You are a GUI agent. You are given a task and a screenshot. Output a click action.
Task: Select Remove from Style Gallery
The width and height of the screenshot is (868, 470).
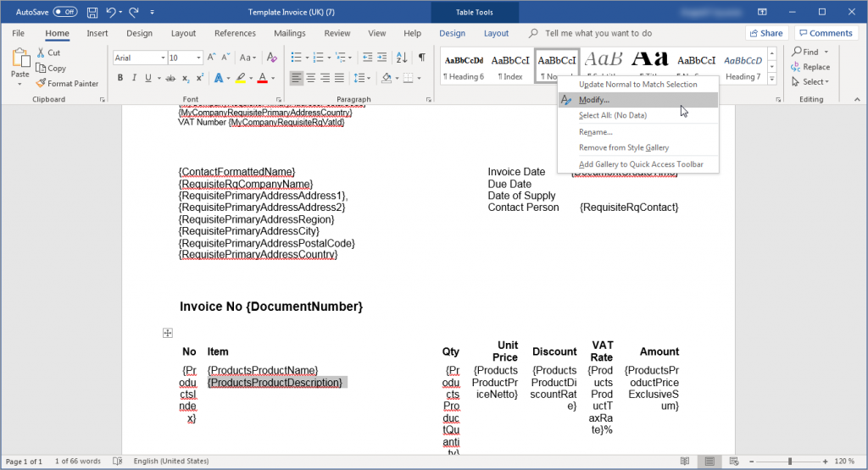tap(638, 147)
